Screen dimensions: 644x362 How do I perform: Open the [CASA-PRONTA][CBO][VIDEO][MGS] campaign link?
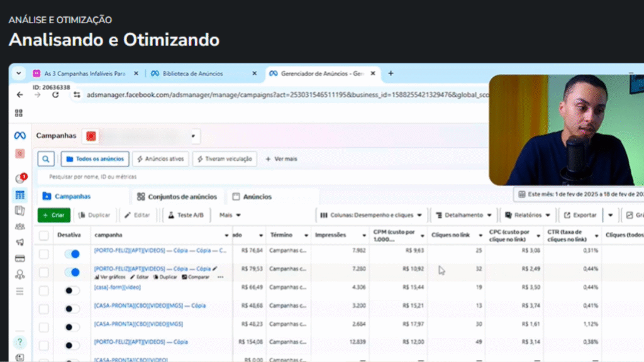click(138, 324)
